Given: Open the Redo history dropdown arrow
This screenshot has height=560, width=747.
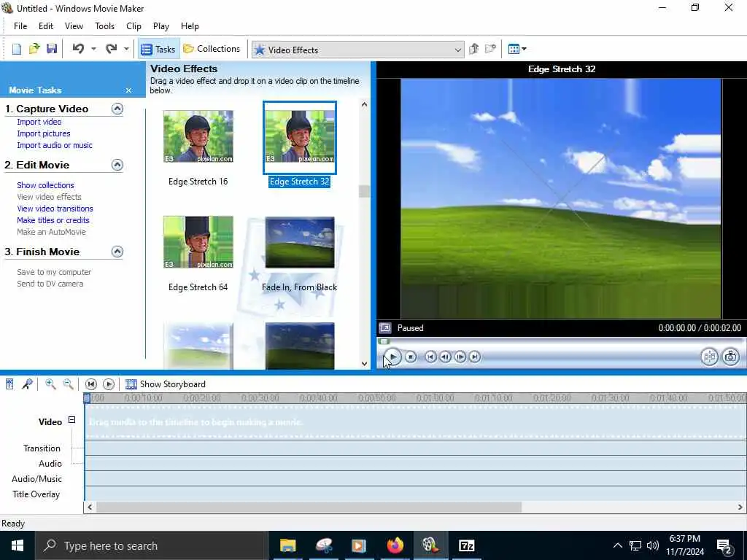Looking at the screenshot, I should (126, 49).
